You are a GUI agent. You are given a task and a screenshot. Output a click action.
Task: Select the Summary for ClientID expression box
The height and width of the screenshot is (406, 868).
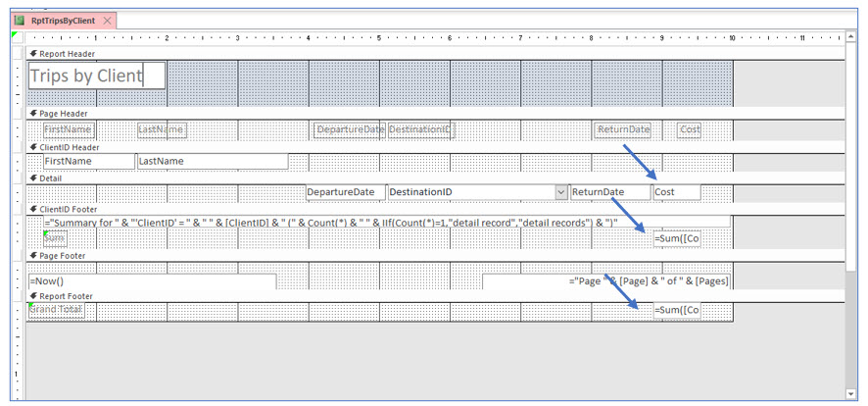[386, 222]
